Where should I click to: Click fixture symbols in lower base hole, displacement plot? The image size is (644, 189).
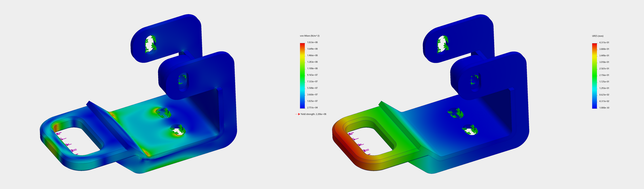(472, 130)
